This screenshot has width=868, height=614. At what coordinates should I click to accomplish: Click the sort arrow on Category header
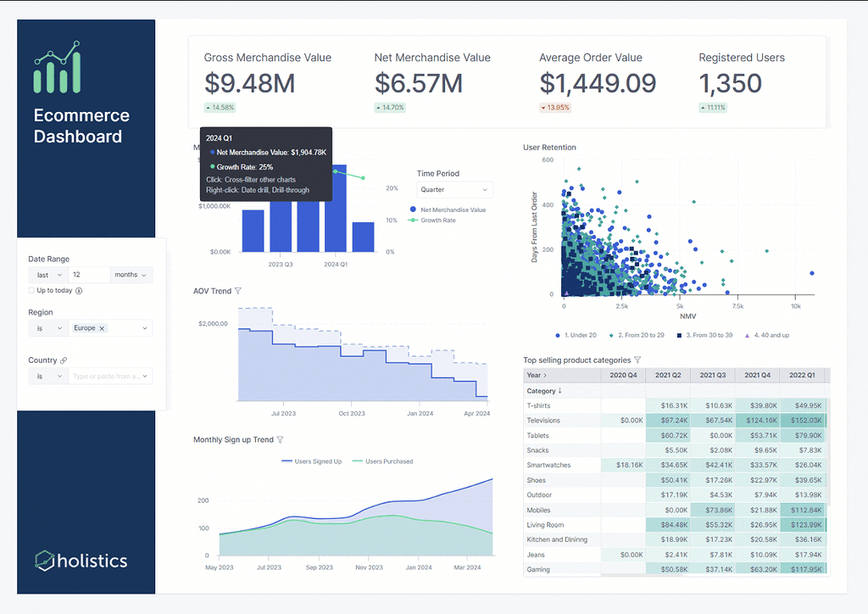559,390
